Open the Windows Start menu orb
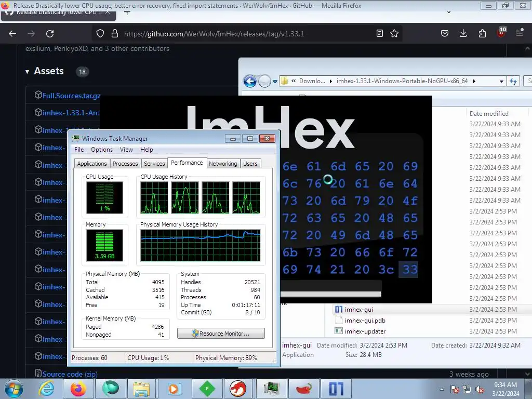Viewport: 532px width, 399px height. [x=14, y=389]
